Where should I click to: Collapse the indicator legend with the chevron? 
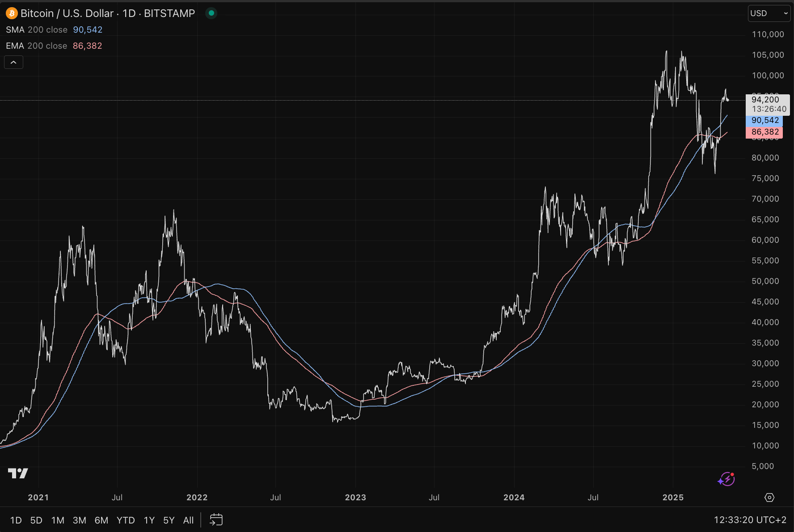point(13,62)
